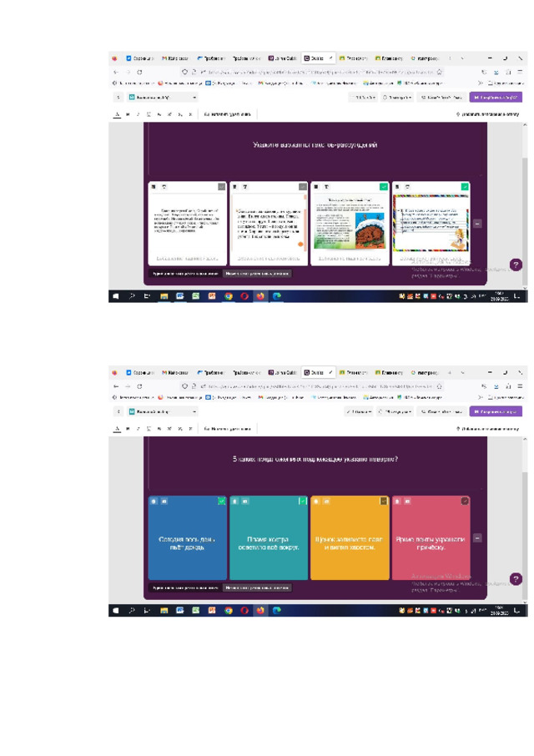This screenshot has width=534, height=756.
Task: Add image to the blue answer card
Action: (164, 501)
